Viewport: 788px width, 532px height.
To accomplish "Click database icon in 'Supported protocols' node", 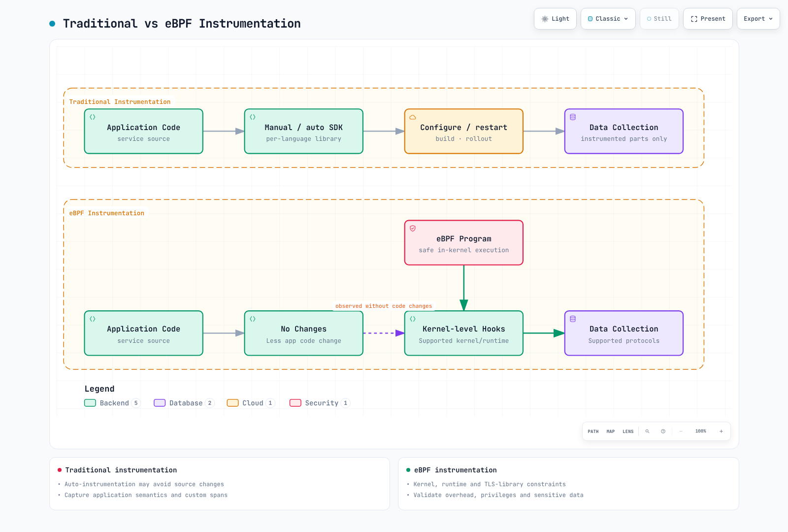I will [x=573, y=319].
